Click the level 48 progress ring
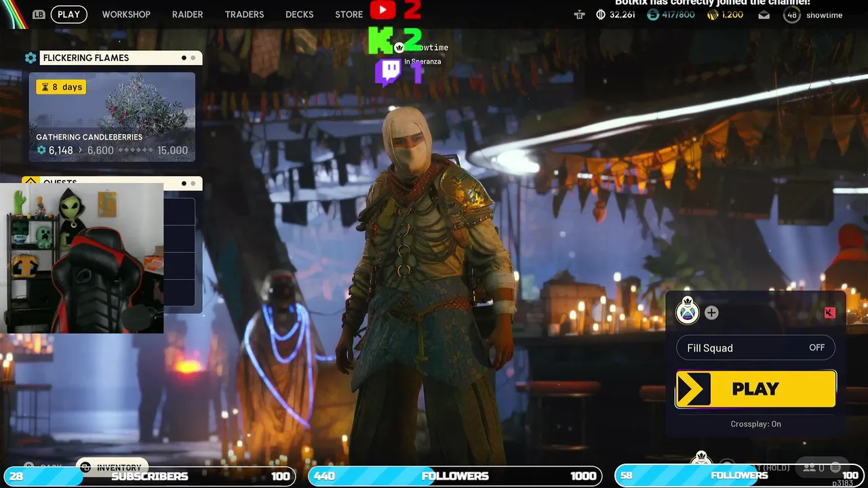 pos(791,15)
